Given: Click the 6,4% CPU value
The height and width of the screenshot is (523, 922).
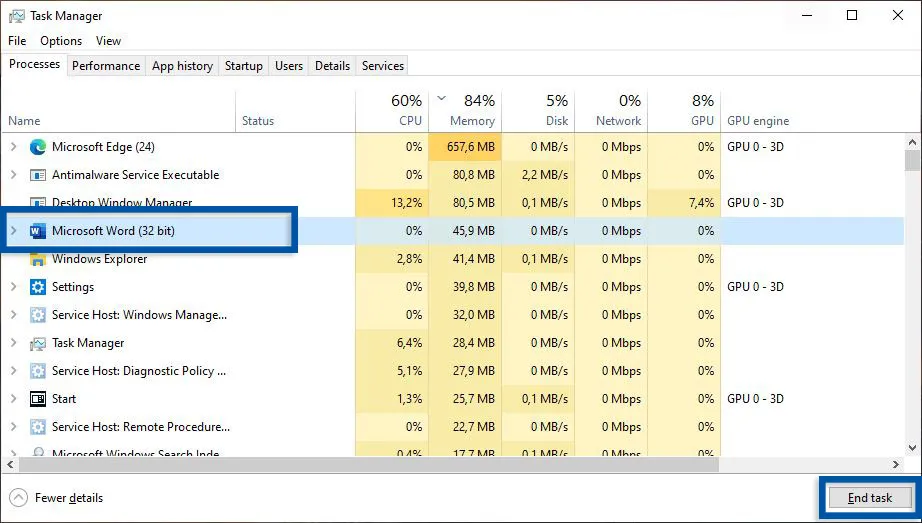Looking at the screenshot, I should point(409,343).
